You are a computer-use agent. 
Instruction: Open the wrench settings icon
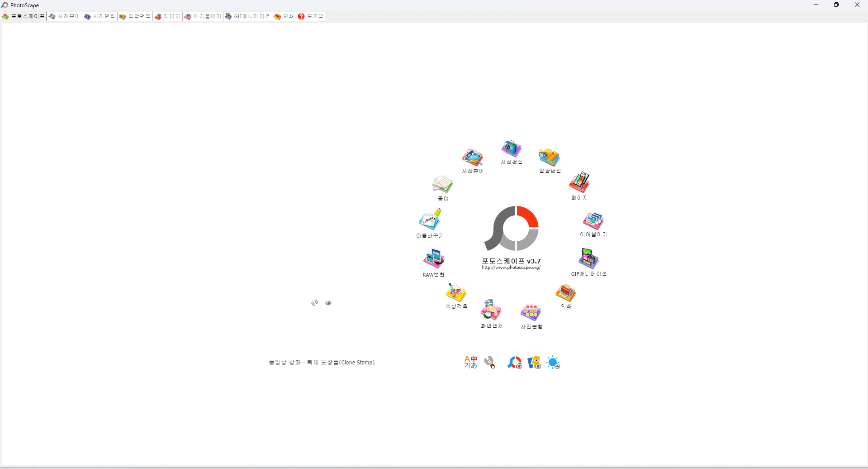(489, 362)
